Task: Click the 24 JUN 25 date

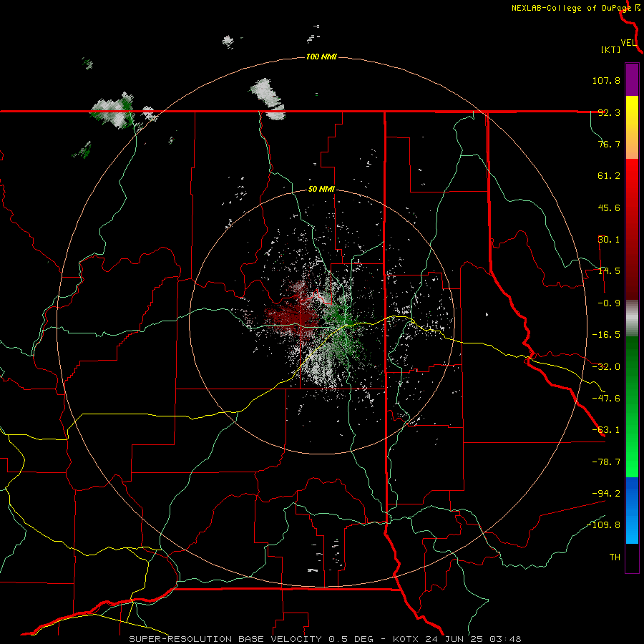Action: [456, 639]
